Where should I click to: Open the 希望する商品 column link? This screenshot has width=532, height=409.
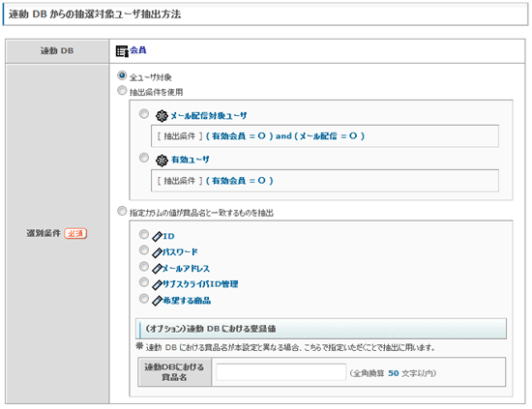187,301
